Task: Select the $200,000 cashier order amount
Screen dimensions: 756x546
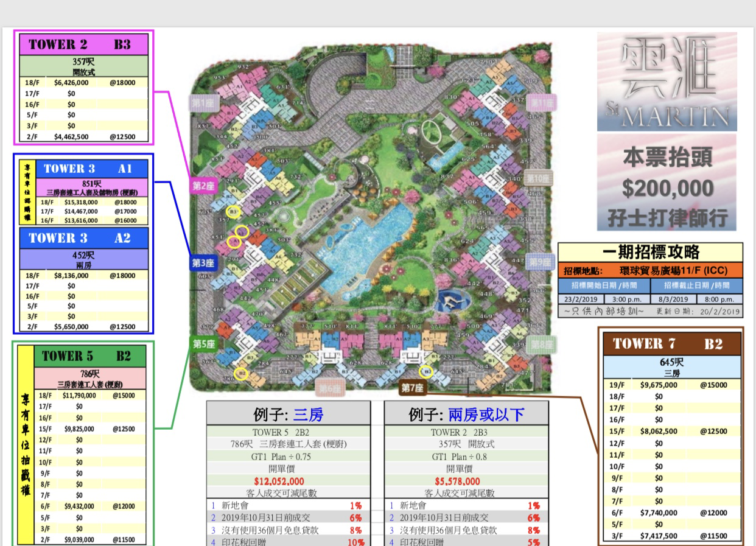Action: [x=667, y=188]
